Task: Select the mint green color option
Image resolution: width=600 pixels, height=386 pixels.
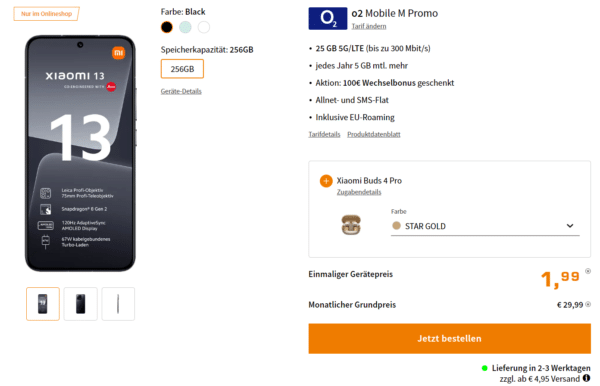Action: (x=185, y=27)
